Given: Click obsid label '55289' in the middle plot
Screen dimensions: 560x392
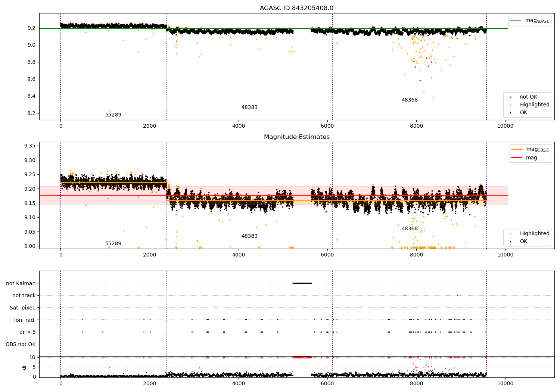Looking at the screenshot, I should click(x=113, y=244).
